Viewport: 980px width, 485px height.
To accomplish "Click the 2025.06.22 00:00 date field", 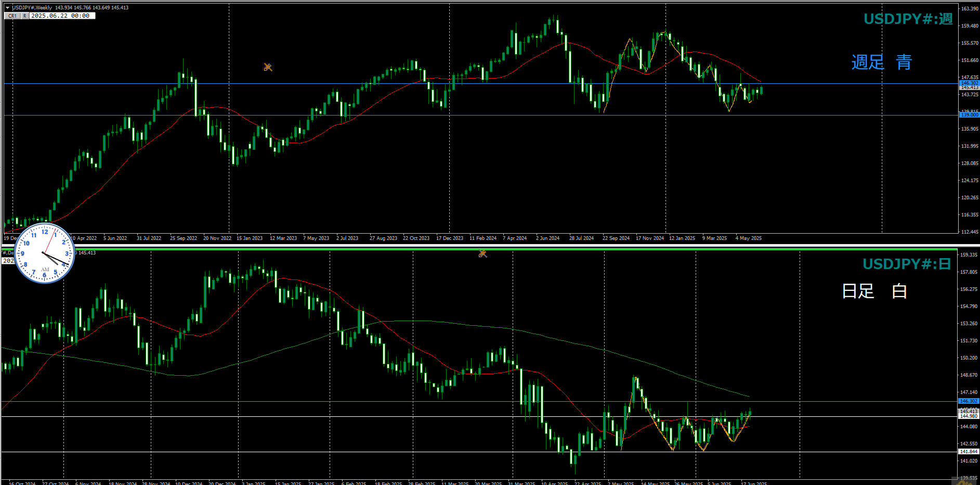I will 62,16.
